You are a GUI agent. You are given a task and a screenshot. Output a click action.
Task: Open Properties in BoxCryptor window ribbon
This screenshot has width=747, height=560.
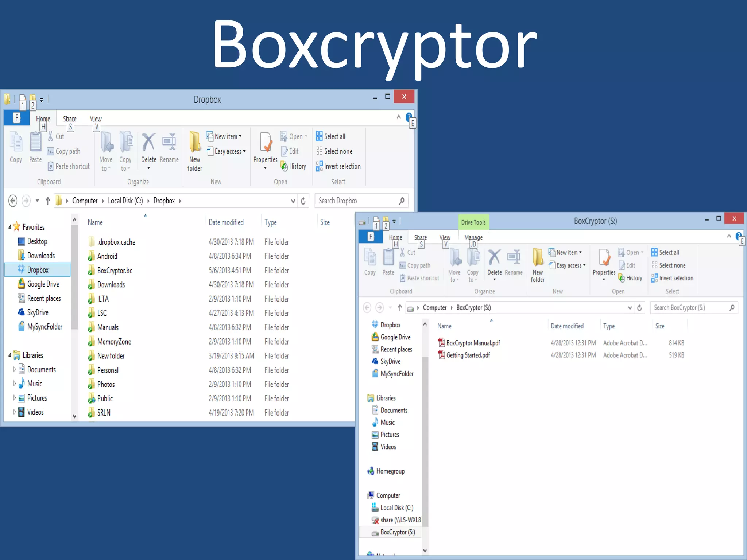[x=604, y=265]
